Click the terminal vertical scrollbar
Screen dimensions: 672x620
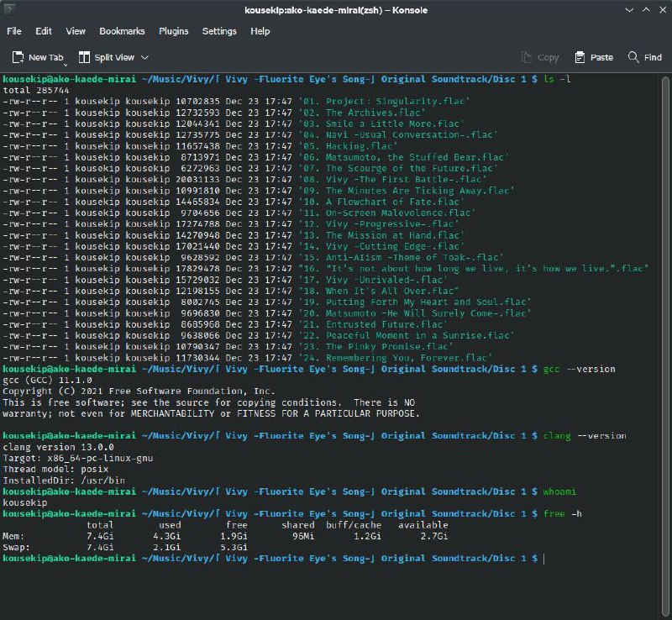coord(665,347)
